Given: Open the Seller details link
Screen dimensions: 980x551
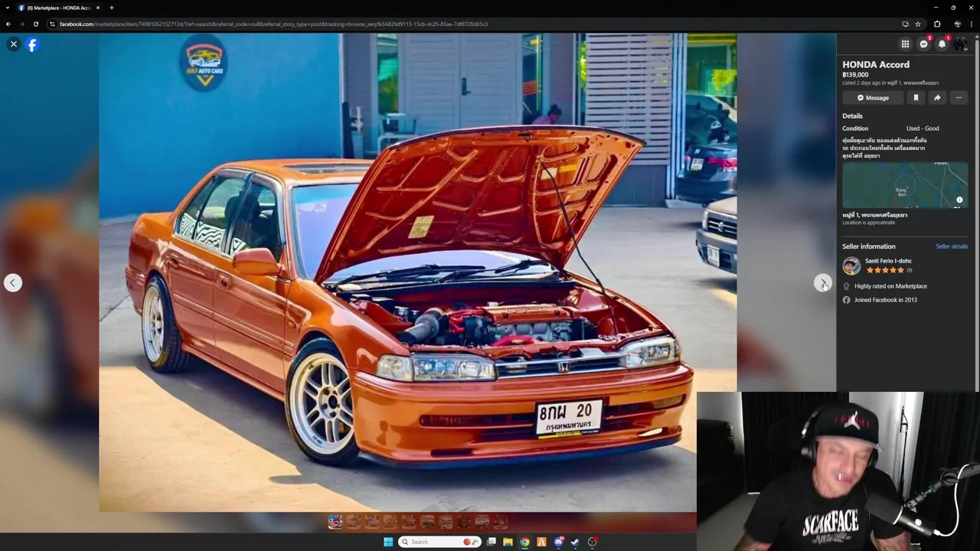Looking at the screenshot, I should (x=952, y=246).
